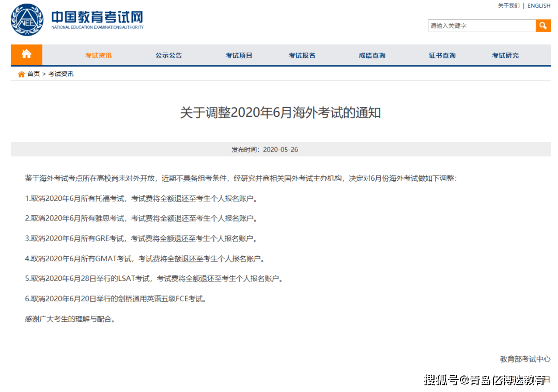Open the 公示公告 section
Viewport: 558px width, 392px height.
tap(168, 55)
